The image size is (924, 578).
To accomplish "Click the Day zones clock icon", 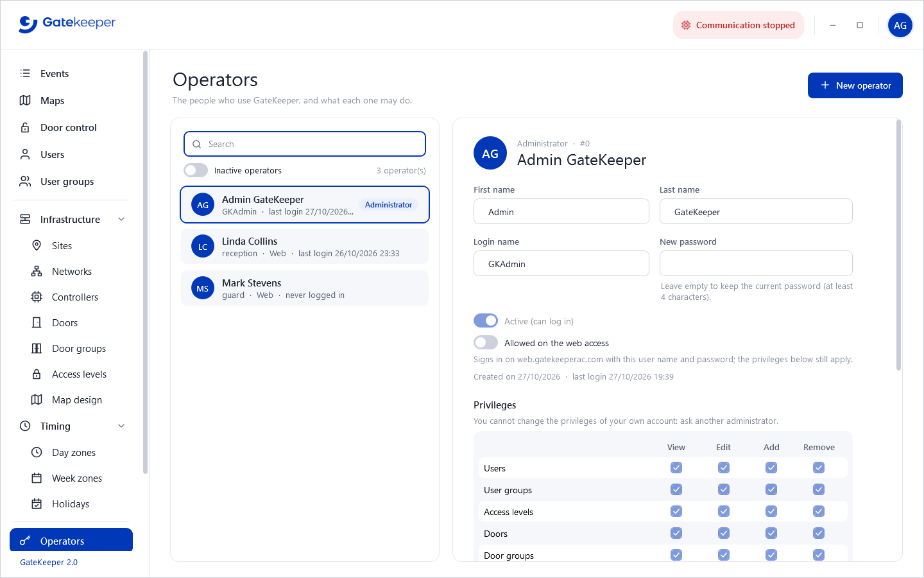I will (x=37, y=452).
